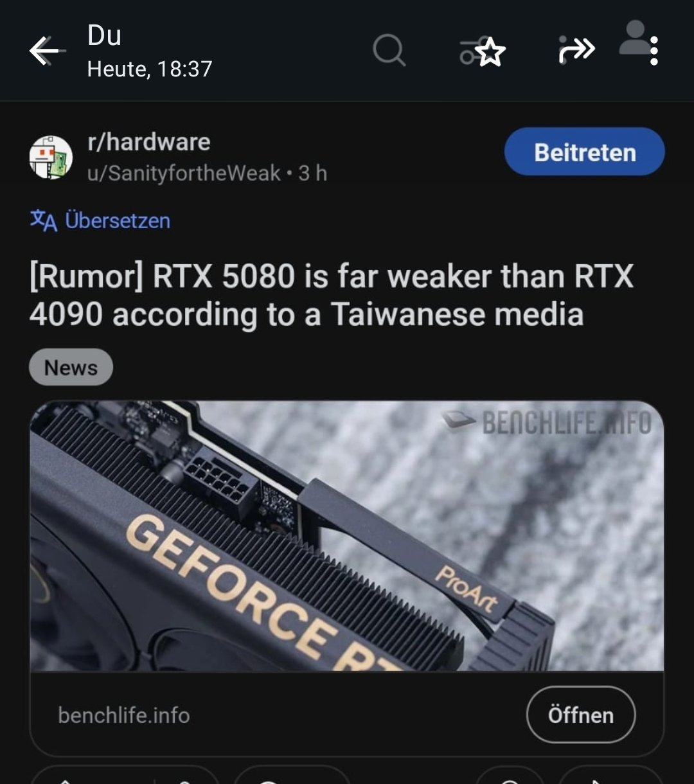
Task: Join community with Beitreten button
Action: coord(585,152)
